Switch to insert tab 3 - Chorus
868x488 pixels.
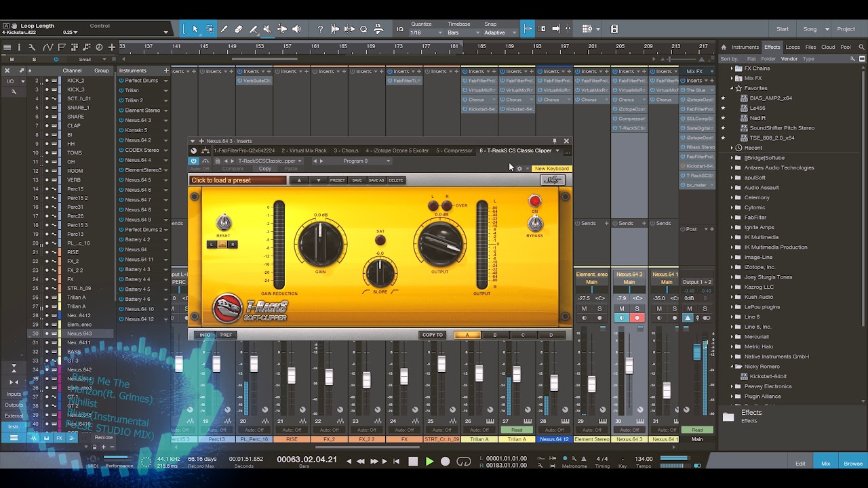pyautogui.click(x=345, y=150)
